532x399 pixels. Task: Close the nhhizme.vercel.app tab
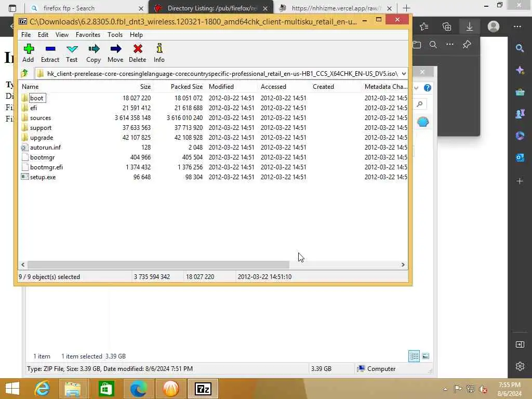[390, 8]
